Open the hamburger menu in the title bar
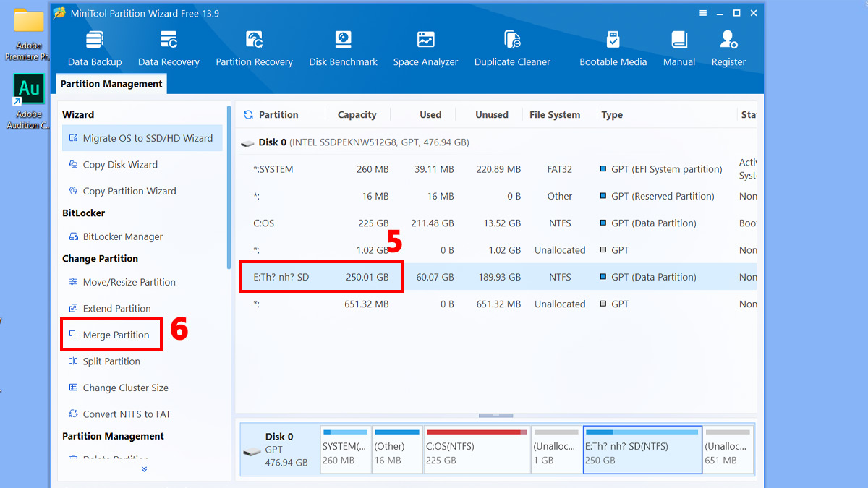The height and width of the screenshot is (488, 868). tap(703, 13)
